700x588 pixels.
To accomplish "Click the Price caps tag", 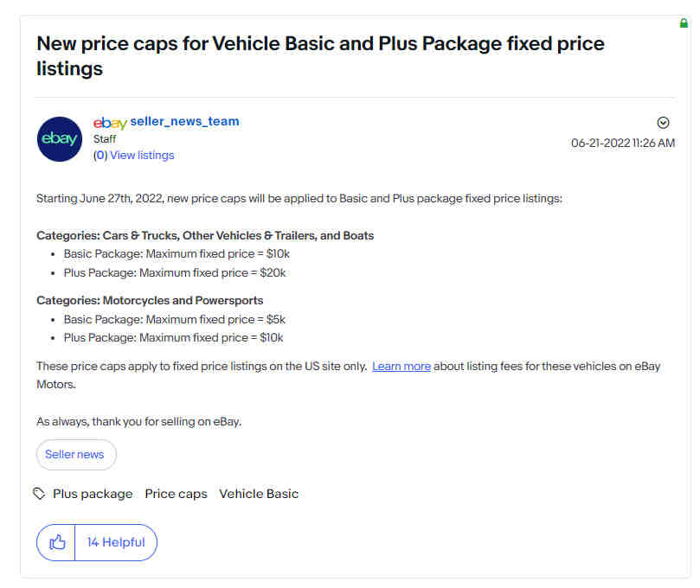I will pyautogui.click(x=176, y=494).
